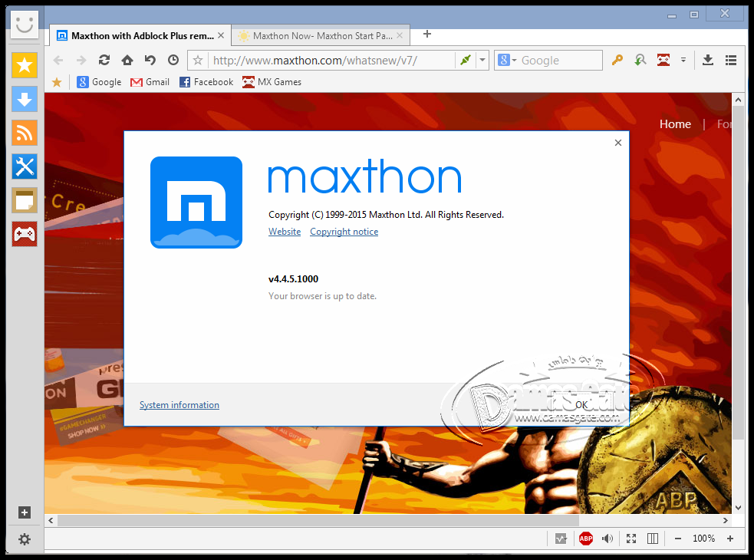This screenshot has width=754, height=560.
Task: Open the browsing history clock icon
Action: pyautogui.click(x=173, y=60)
